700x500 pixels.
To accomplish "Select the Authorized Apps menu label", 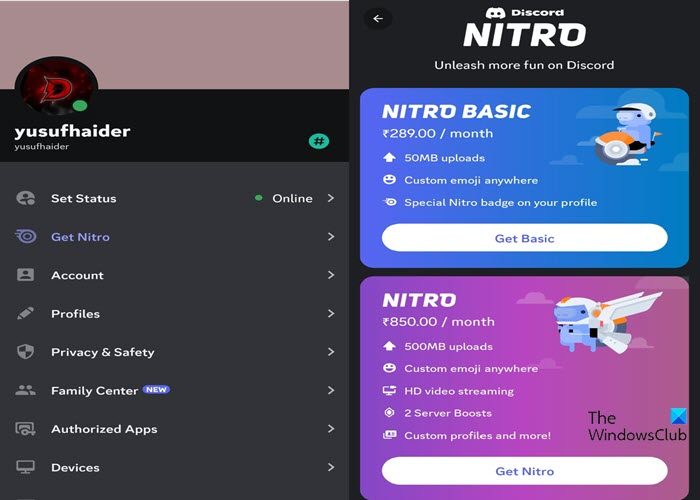I will (x=104, y=429).
